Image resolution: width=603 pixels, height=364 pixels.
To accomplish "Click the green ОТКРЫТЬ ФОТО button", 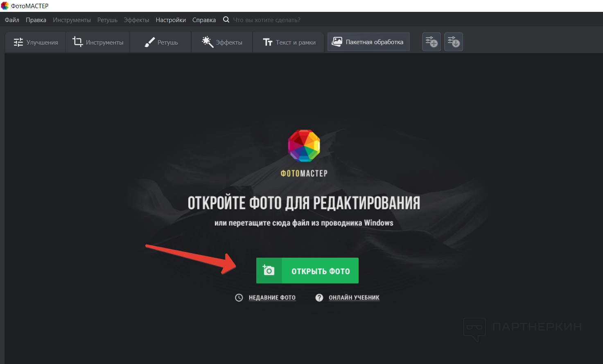I will point(307,270).
